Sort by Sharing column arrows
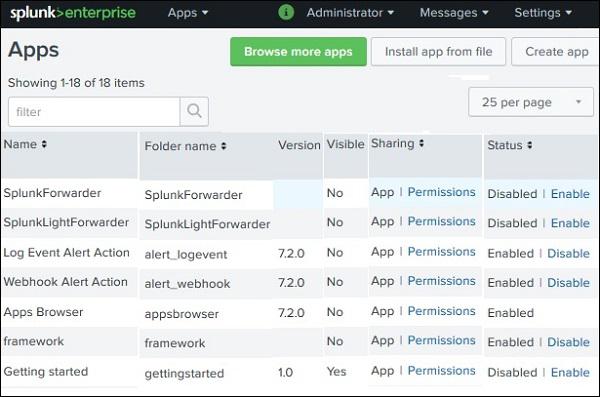This screenshot has width=600, height=397. (x=421, y=143)
